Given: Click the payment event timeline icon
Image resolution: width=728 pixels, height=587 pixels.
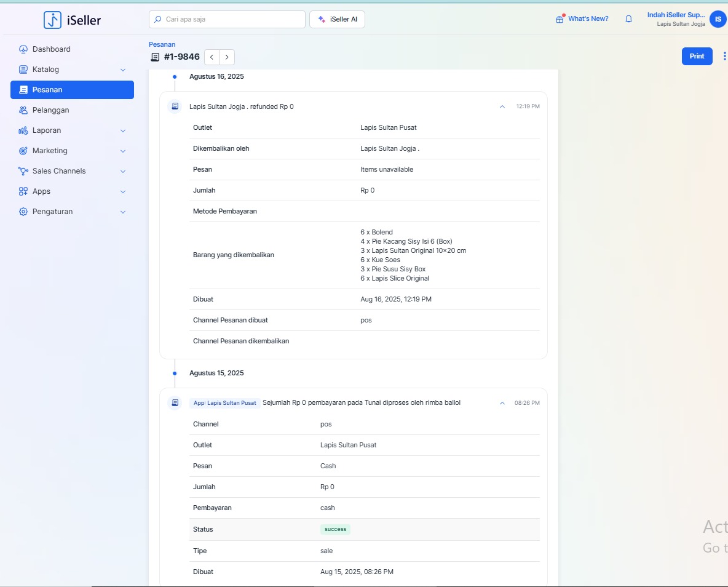Looking at the screenshot, I should tap(175, 403).
